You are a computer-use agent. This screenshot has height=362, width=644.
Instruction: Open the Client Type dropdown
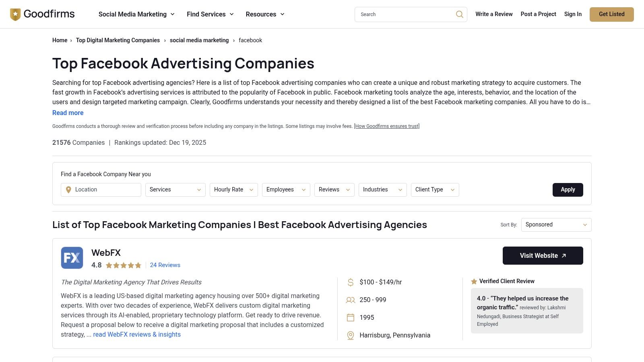[x=434, y=189]
